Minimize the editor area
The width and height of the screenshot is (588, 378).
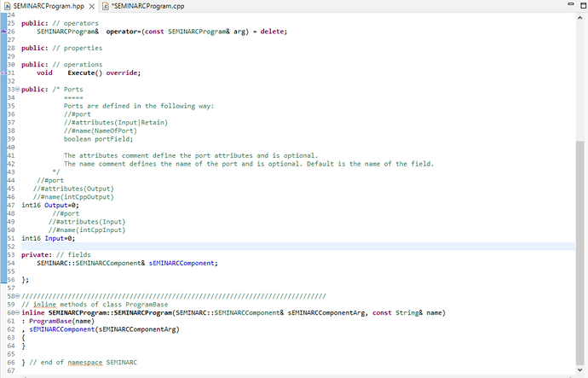click(571, 4)
